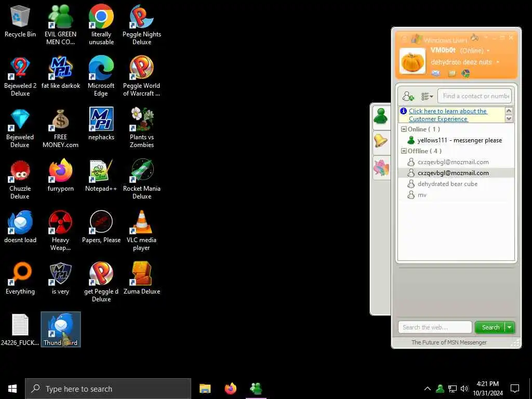Click the Find a contact or number field
The width and height of the screenshot is (532, 399).
click(x=475, y=96)
